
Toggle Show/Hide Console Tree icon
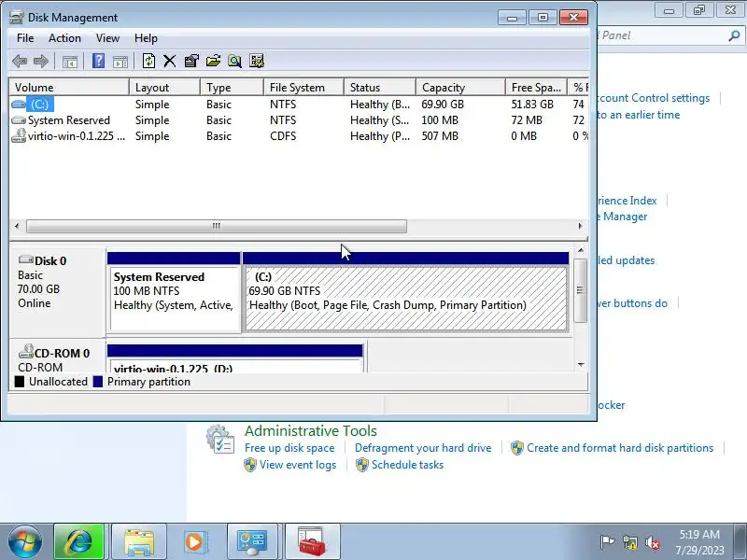click(69, 62)
